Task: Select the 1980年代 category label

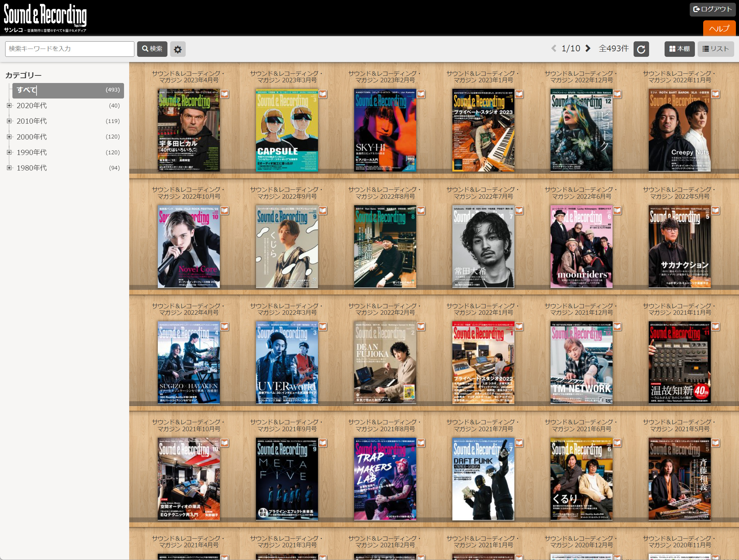Action: click(x=32, y=168)
